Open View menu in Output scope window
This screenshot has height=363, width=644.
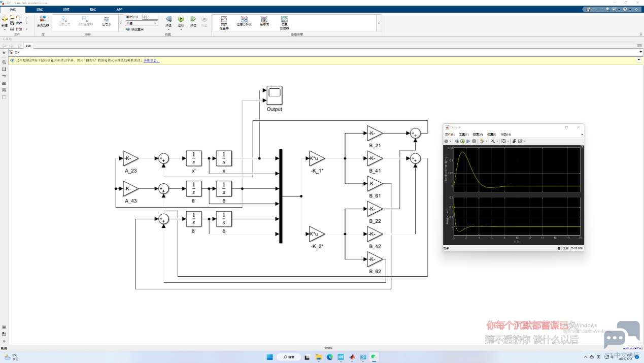[478, 135]
